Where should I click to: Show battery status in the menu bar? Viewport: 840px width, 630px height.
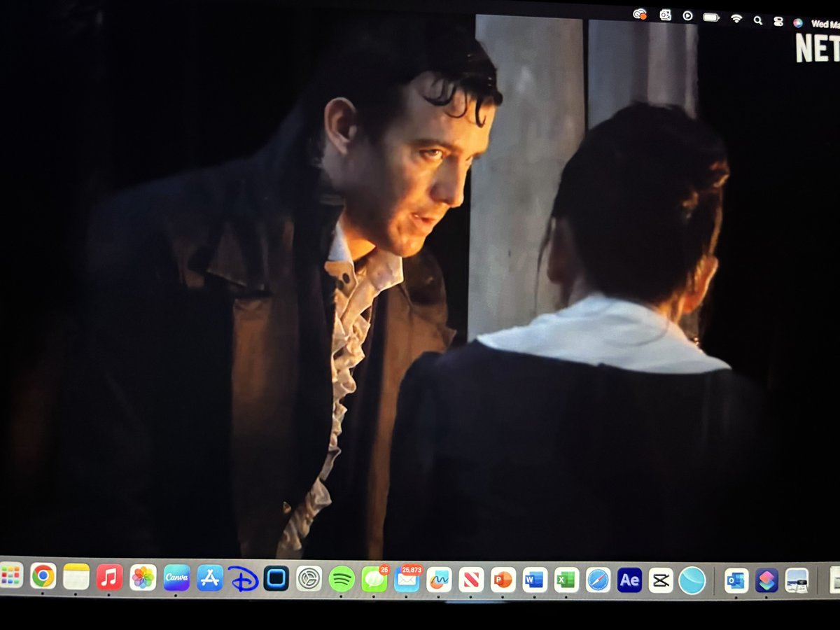click(x=711, y=17)
